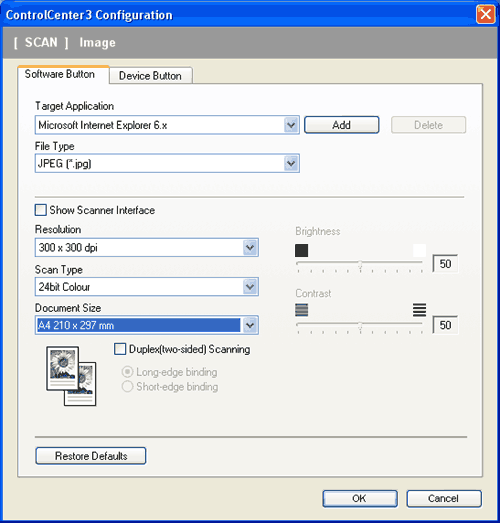
Task: Expand the File Type dropdown
Action: tap(291, 163)
